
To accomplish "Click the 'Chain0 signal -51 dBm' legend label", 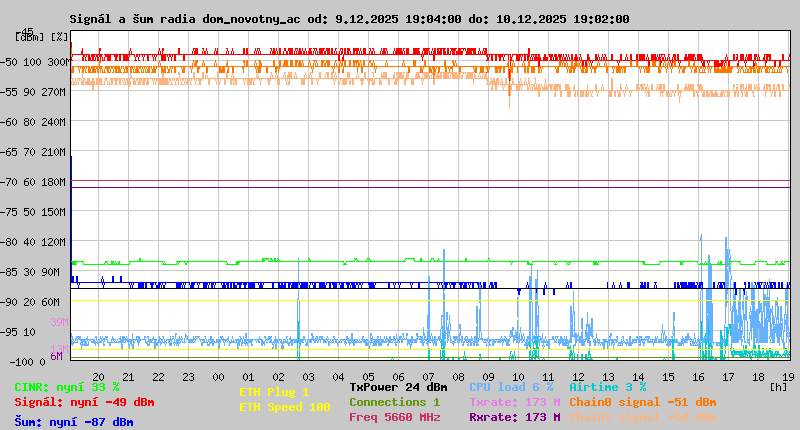I will (x=643, y=402).
